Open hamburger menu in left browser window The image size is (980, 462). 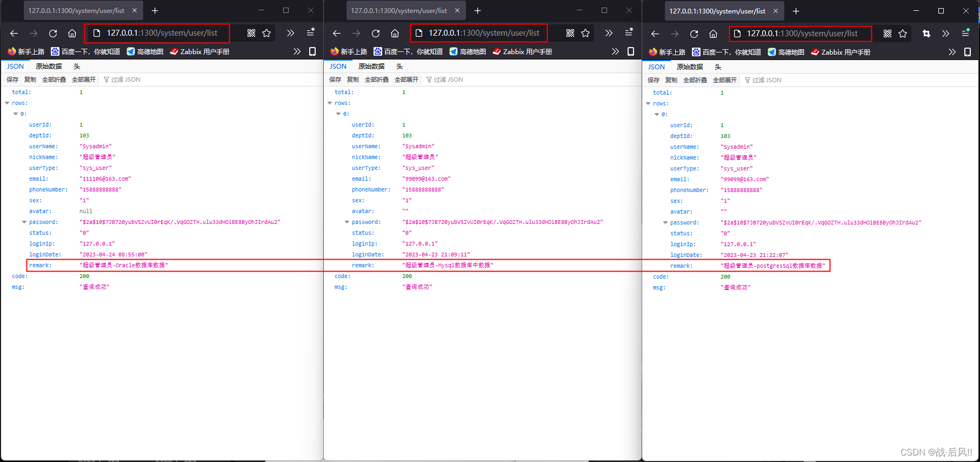tap(310, 32)
